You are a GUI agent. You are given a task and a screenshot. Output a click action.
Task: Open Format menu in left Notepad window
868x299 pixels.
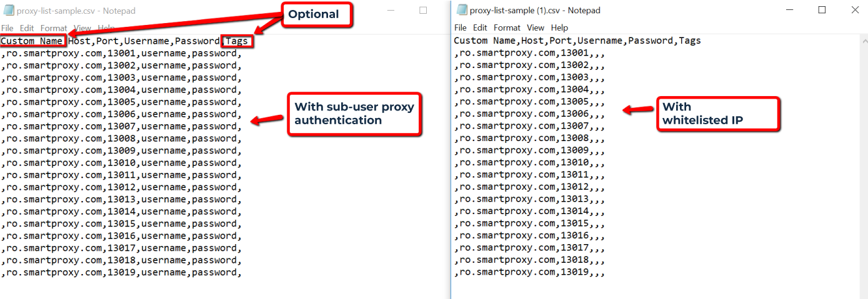pos(54,28)
